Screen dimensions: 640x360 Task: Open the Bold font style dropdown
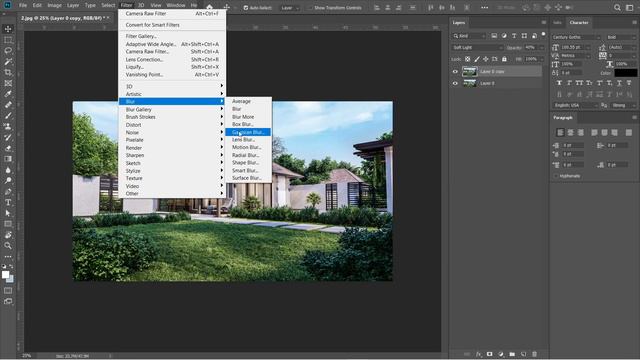click(621, 37)
